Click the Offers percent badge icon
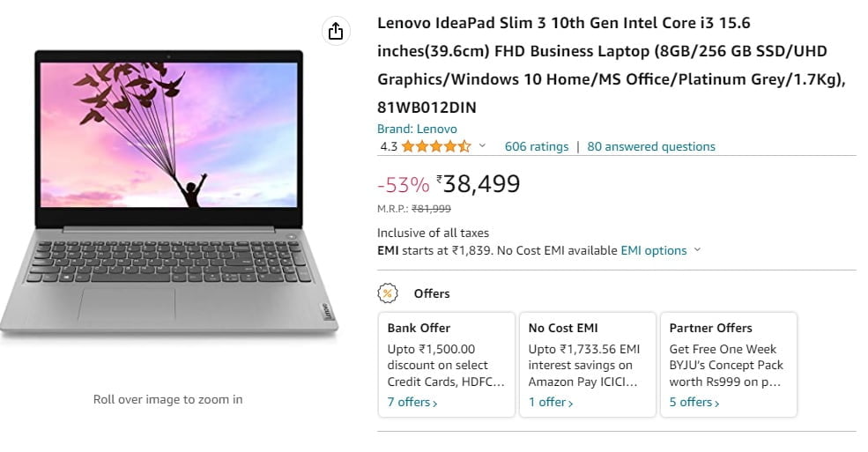 point(387,293)
